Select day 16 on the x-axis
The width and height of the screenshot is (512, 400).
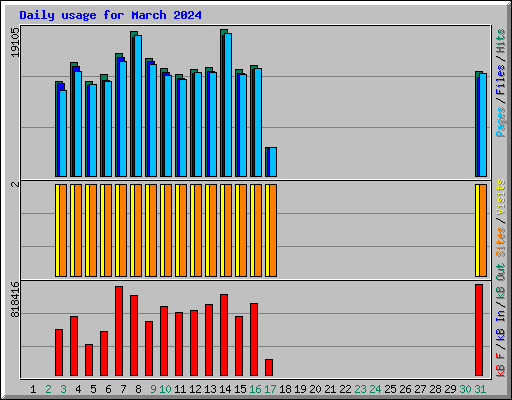pos(255,389)
